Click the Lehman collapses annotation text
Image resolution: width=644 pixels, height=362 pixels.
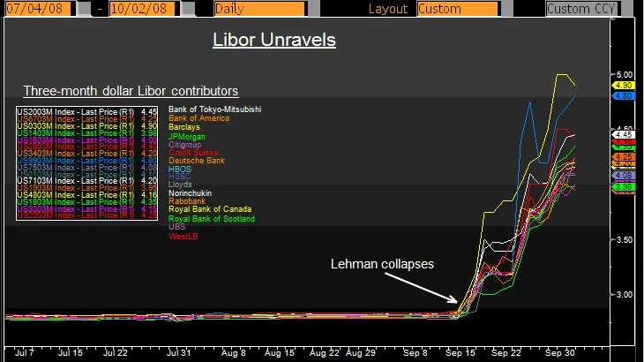(x=382, y=264)
